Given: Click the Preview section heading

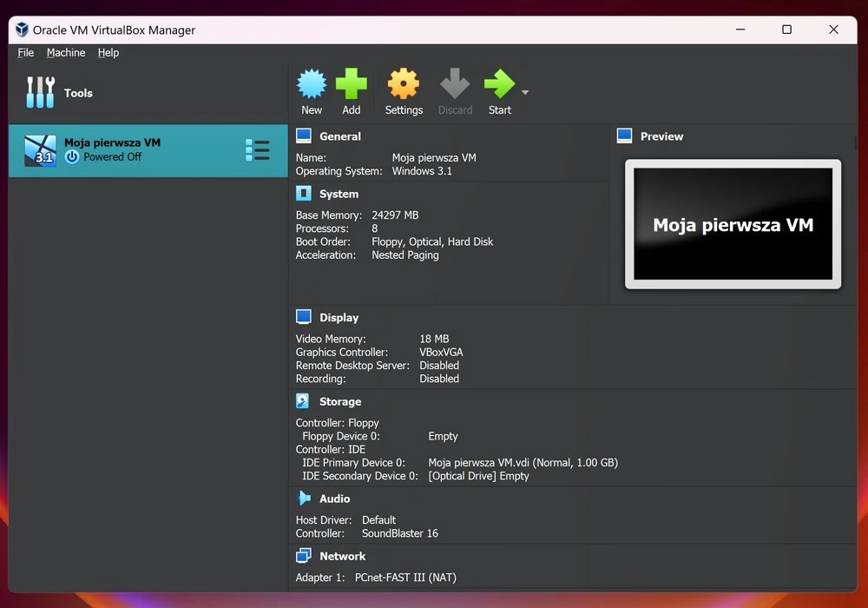Looking at the screenshot, I should tap(661, 136).
